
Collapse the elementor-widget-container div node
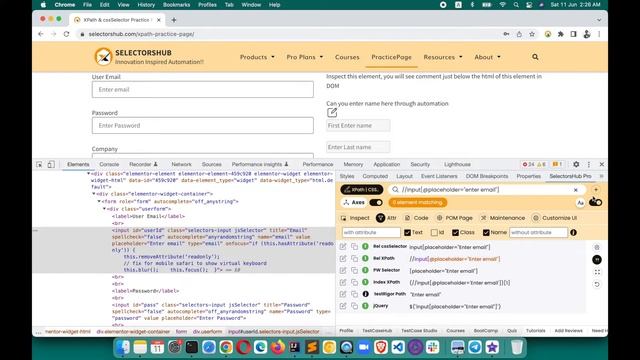[x=94, y=194]
